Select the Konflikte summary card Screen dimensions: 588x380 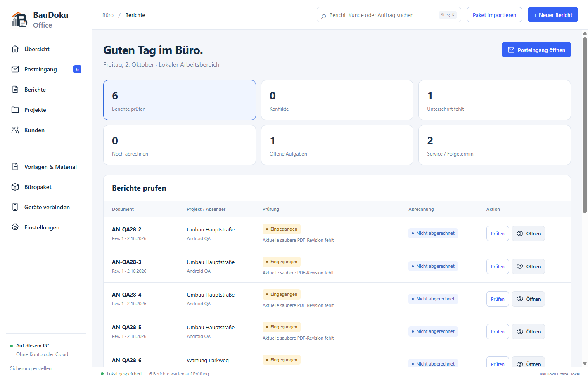click(337, 100)
